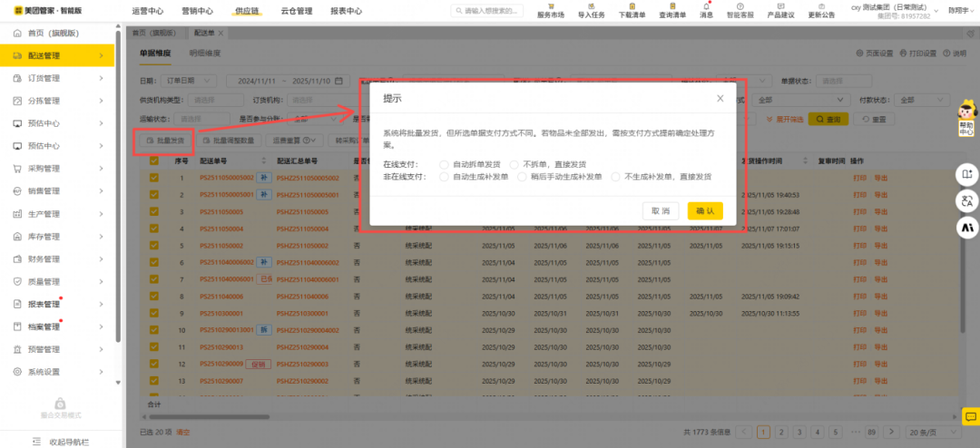The height and width of the screenshot is (448, 980).
Task: Open the 更新公告 announcements icon
Action: 821,6
